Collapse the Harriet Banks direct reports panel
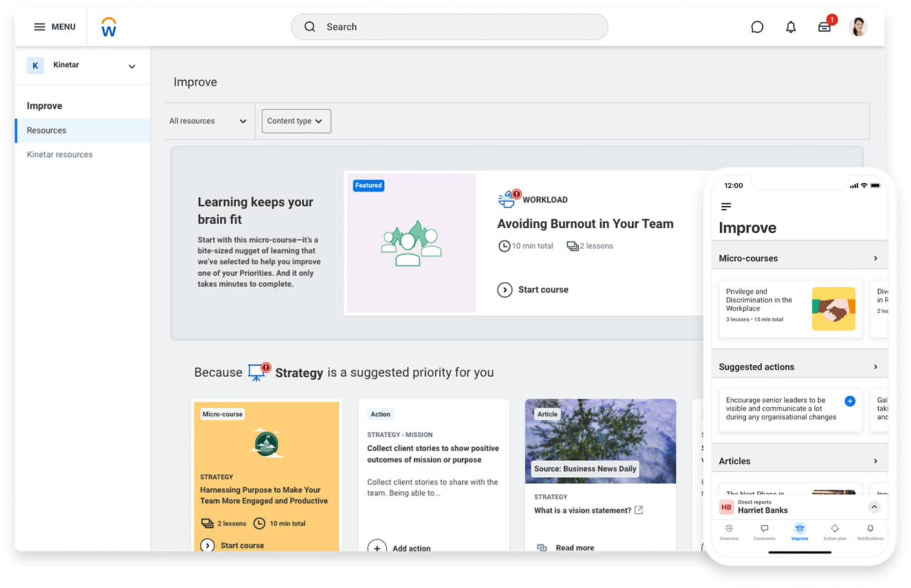The width and height of the screenshot is (911, 588). [874, 507]
